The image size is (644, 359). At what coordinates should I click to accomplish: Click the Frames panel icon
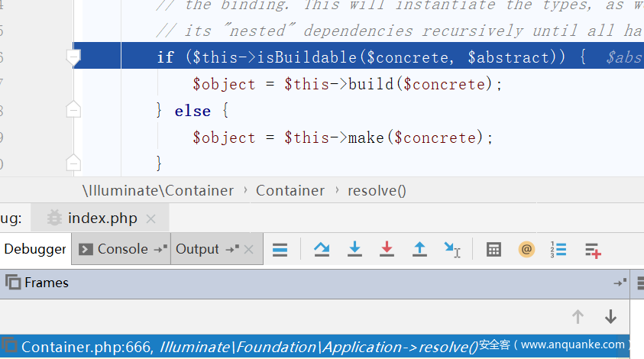12,283
